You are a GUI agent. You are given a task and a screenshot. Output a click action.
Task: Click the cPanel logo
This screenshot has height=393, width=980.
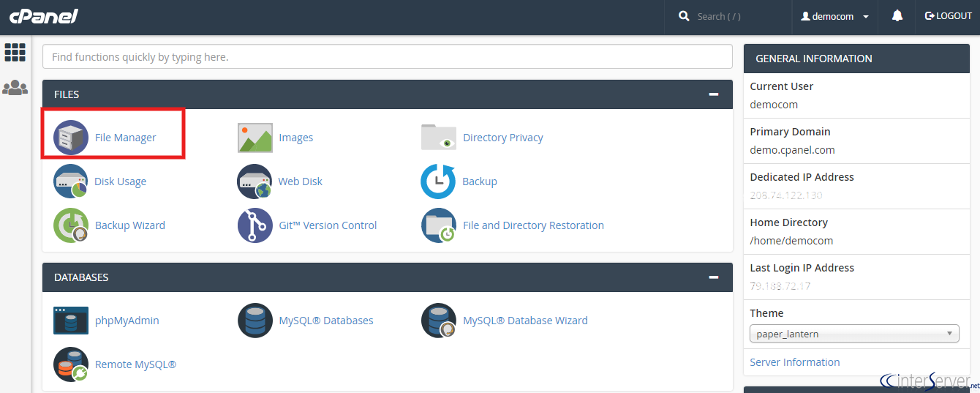tap(43, 16)
